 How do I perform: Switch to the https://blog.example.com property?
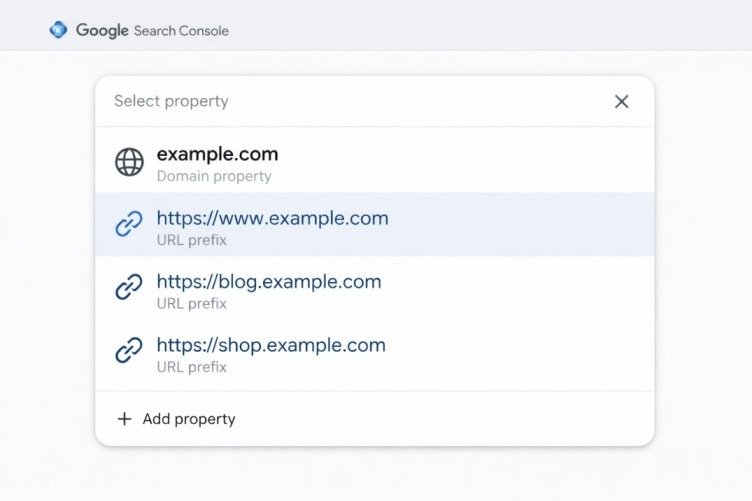[x=269, y=282]
